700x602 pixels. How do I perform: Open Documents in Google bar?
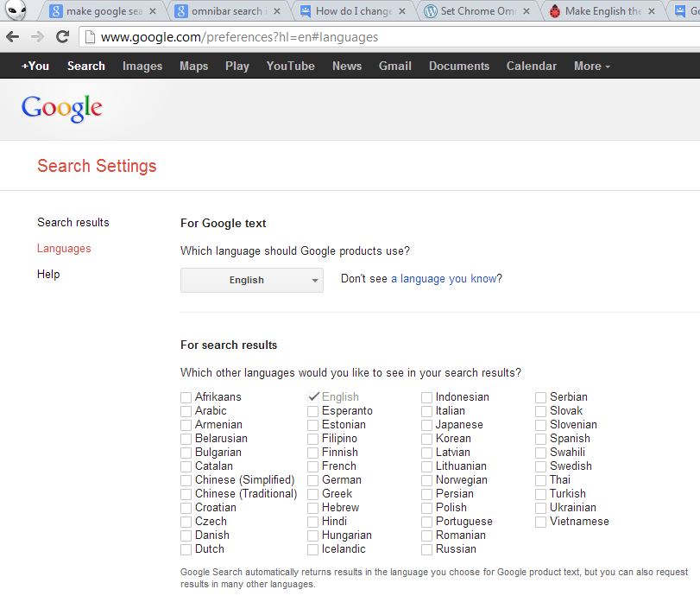pyautogui.click(x=459, y=67)
